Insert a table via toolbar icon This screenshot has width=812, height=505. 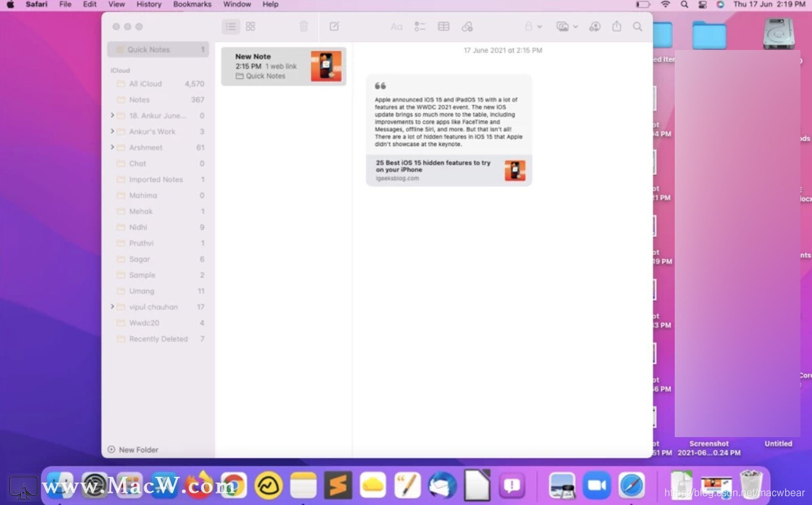pyautogui.click(x=443, y=26)
